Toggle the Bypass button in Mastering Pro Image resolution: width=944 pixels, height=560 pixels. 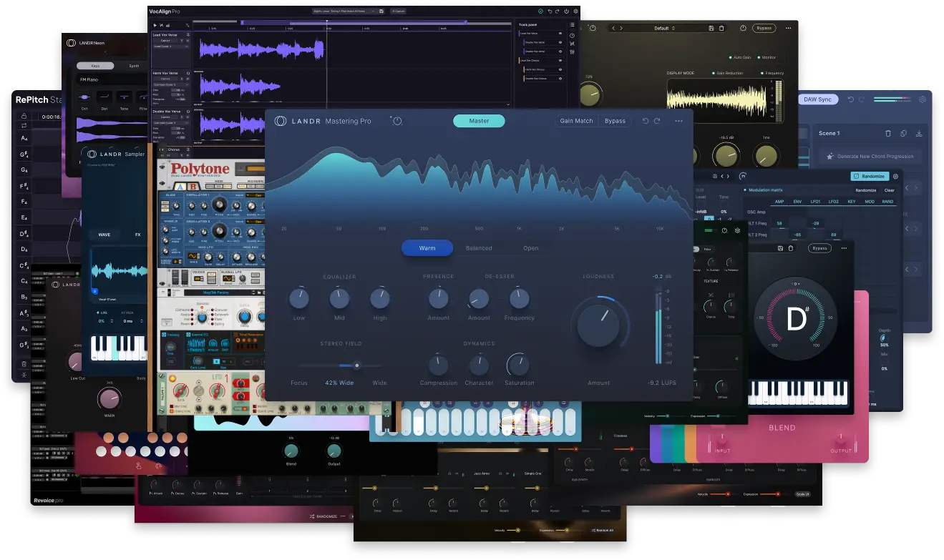(x=615, y=121)
